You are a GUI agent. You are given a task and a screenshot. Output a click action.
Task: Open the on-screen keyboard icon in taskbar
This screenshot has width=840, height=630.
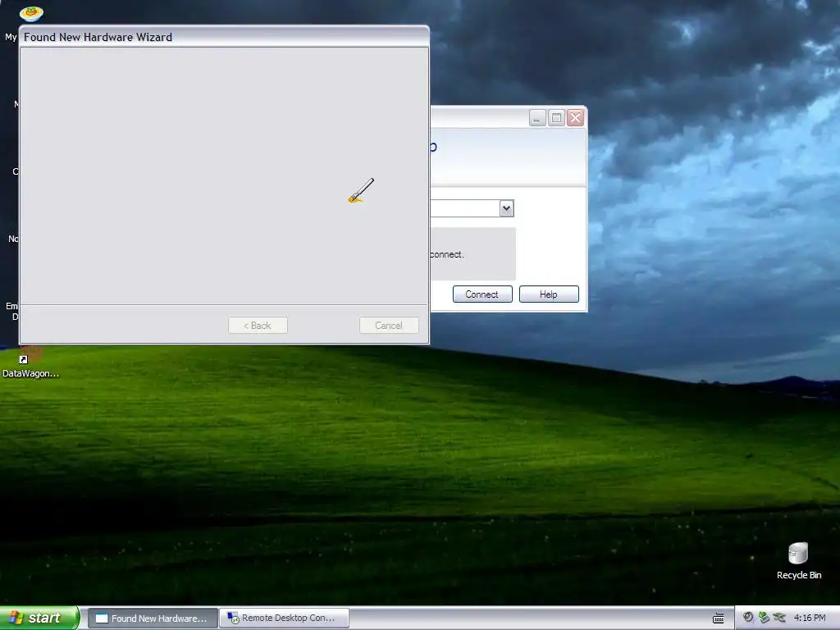(x=719, y=619)
